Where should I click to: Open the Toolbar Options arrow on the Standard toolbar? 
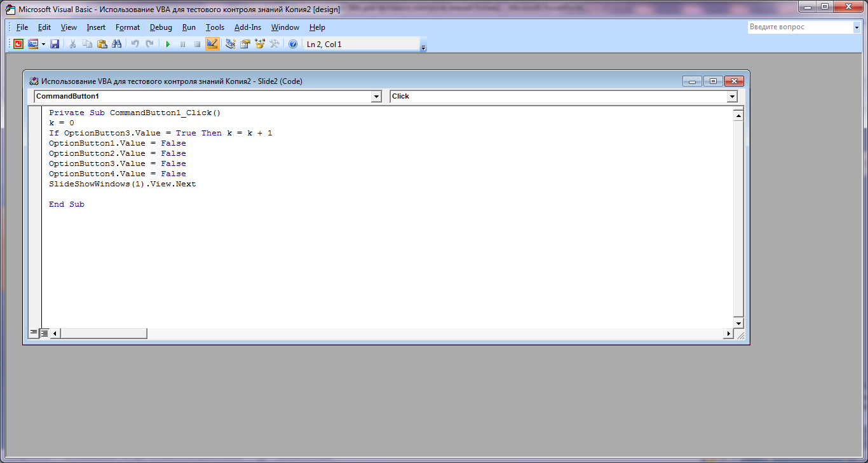pyautogui.click(x=424, y=45)
